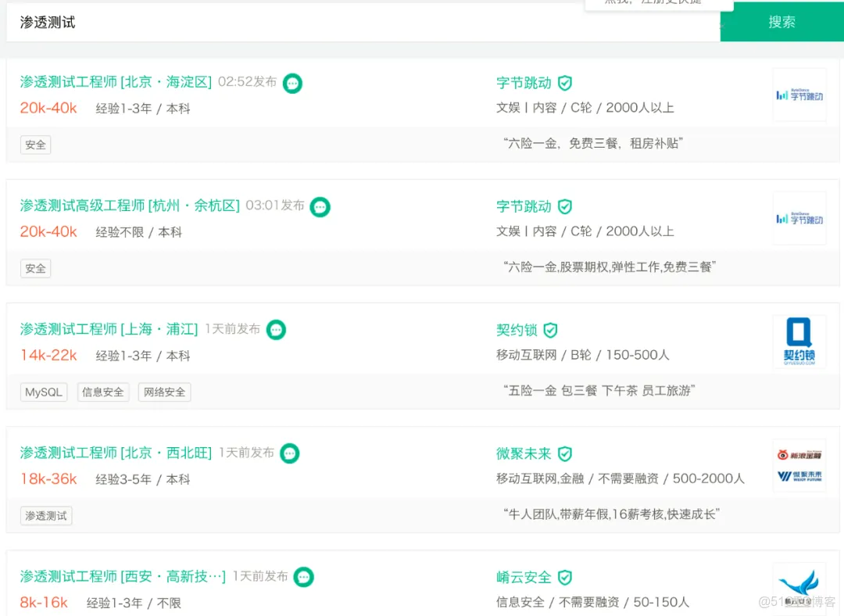Open chat icon for 上海·浦江 job posting

pyautogui.click(x=276, y=330)
